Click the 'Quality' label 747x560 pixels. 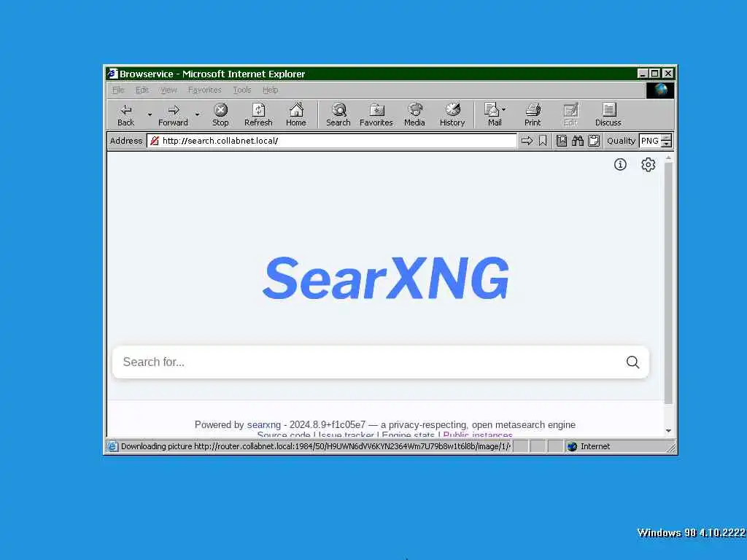[x=621, y=141]
